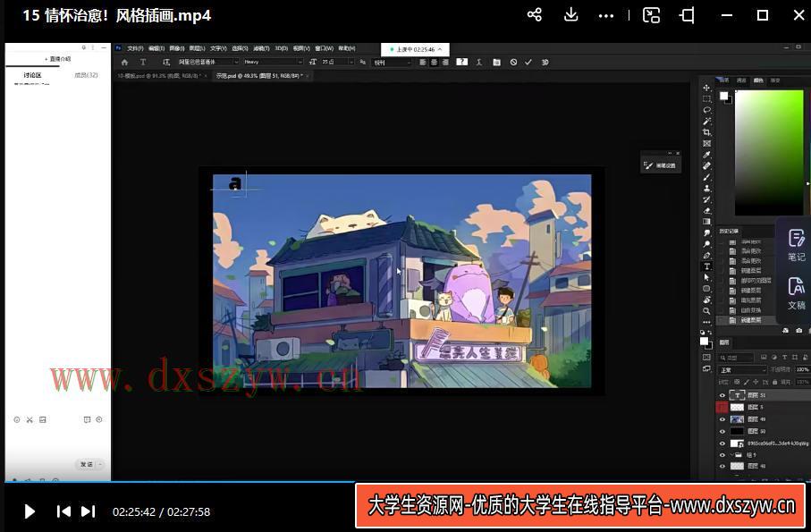
Task: Switch to the 示范.psd document tab
Action: (259, 76)
